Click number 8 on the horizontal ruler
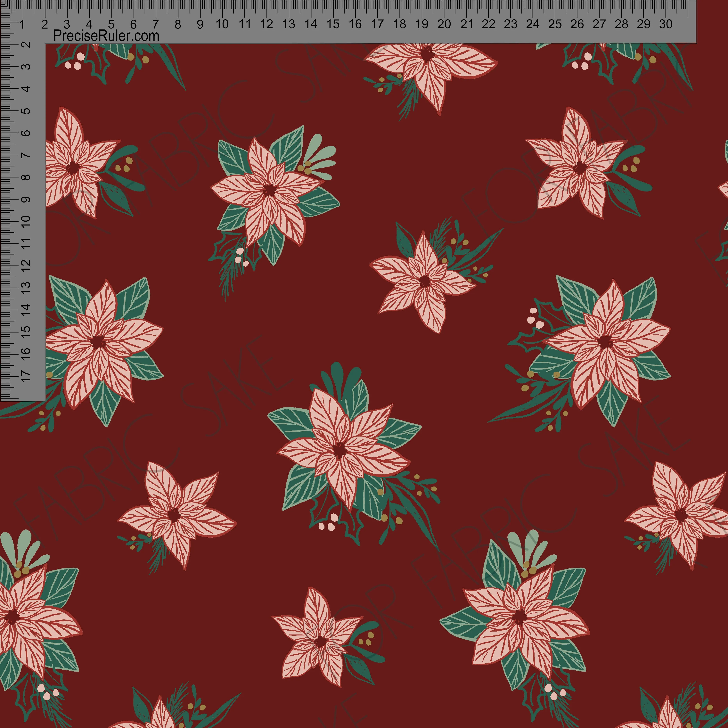 (178, 24)
